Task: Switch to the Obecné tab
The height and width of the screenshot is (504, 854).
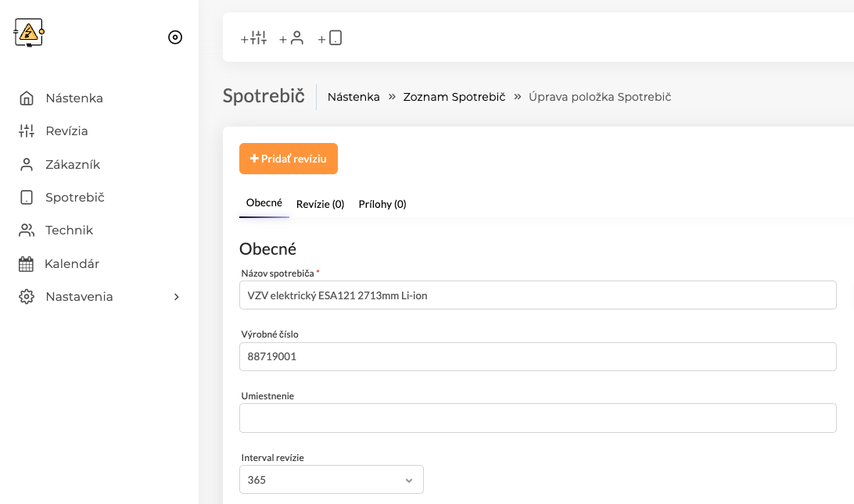Action: pyautogui.click(x=264, y=203)
